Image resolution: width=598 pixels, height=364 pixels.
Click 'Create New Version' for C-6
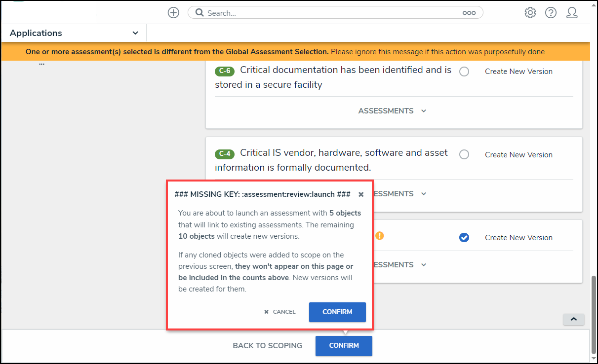point(518,72)
